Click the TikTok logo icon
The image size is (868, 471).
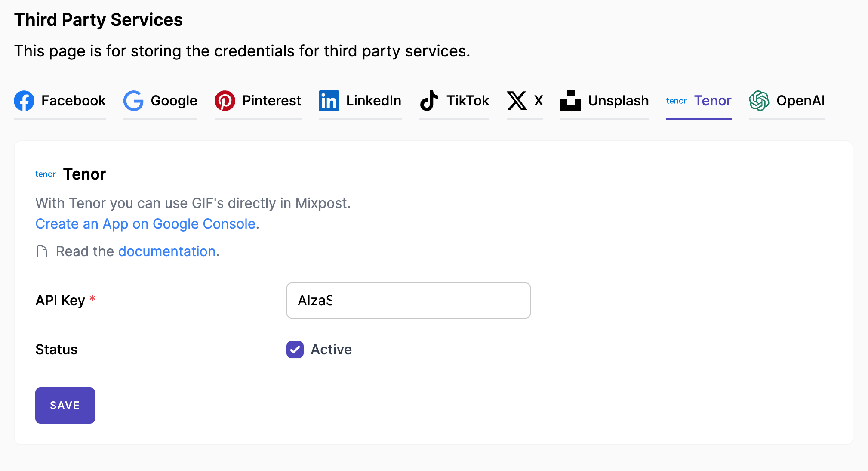(429, 101)
